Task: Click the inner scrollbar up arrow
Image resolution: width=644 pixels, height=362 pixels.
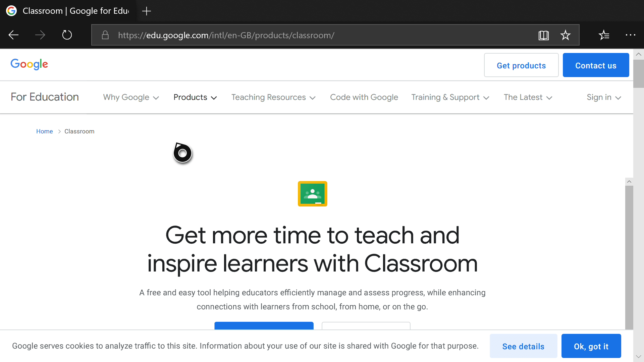Action: tap(629, 182)
